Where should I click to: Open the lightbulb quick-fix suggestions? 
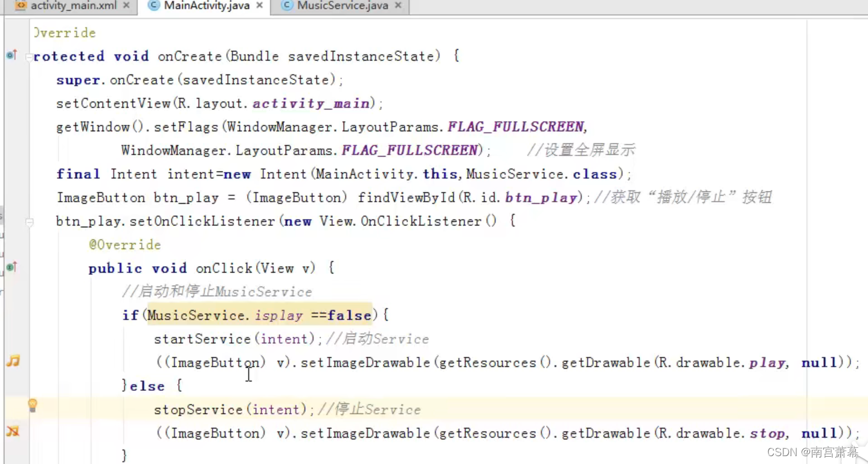coord(33,405)
